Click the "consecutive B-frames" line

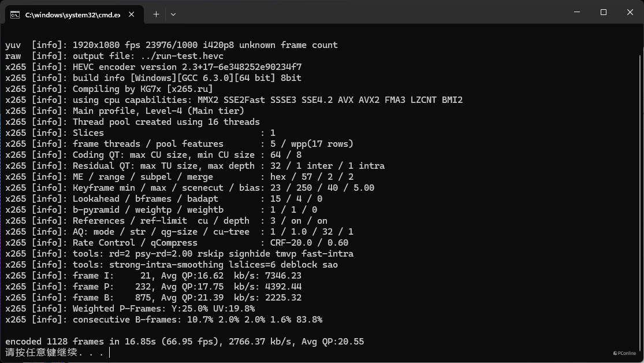point(163,320)
